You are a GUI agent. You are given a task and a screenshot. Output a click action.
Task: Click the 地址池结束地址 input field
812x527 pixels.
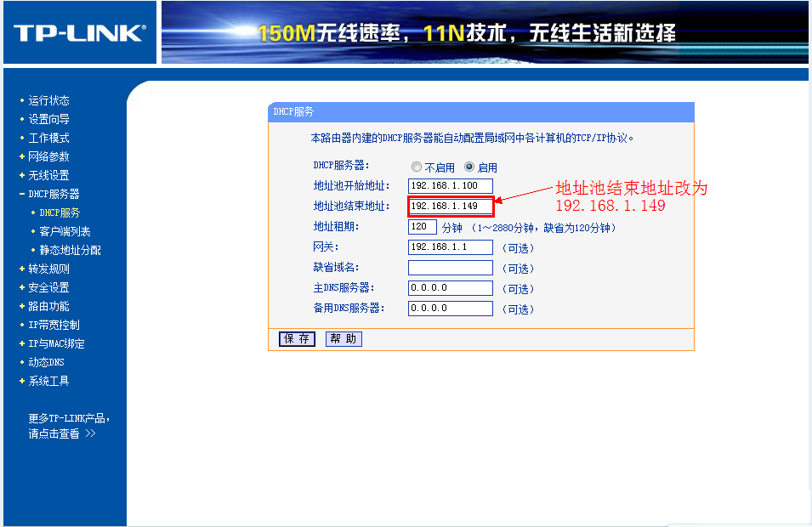pyautogui.click(x=450, y=207)
